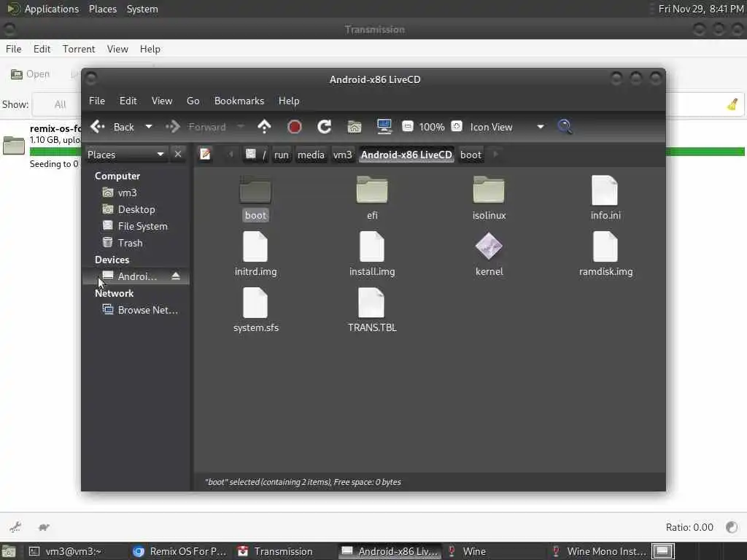The image size is (747, 560).
Task: Select Desktop in the sidebar
Action: (x=136, y=209)
